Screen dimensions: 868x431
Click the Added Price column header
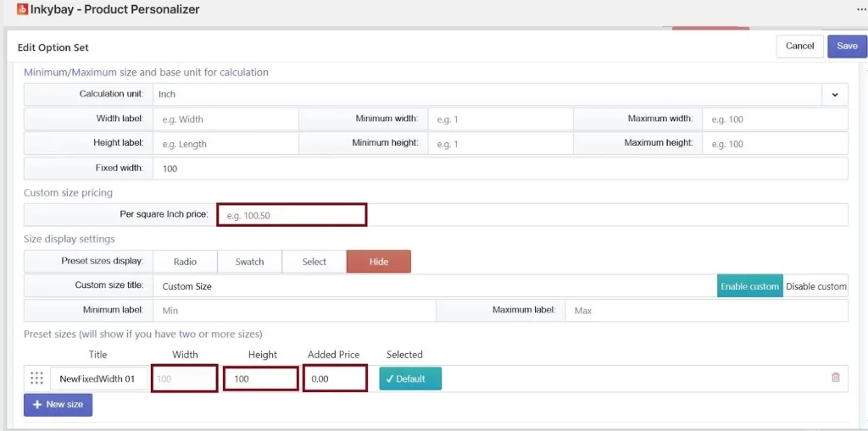[334, 355]
